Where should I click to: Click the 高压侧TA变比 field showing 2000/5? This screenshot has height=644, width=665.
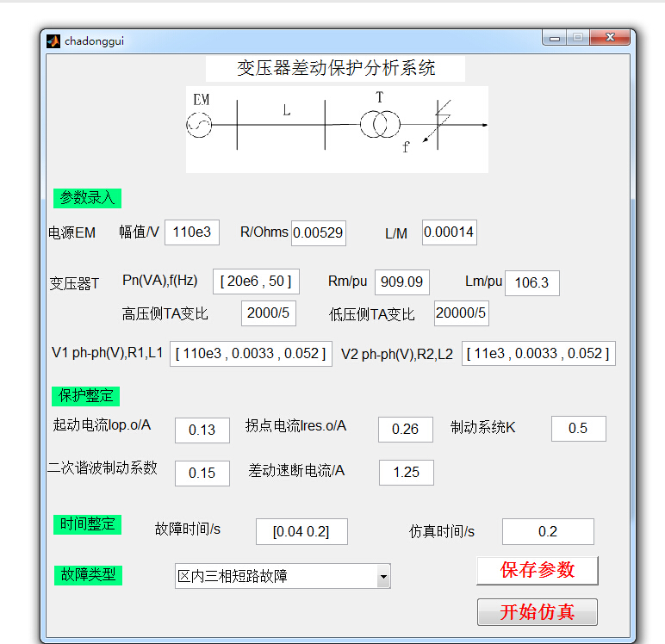point(269,313)
